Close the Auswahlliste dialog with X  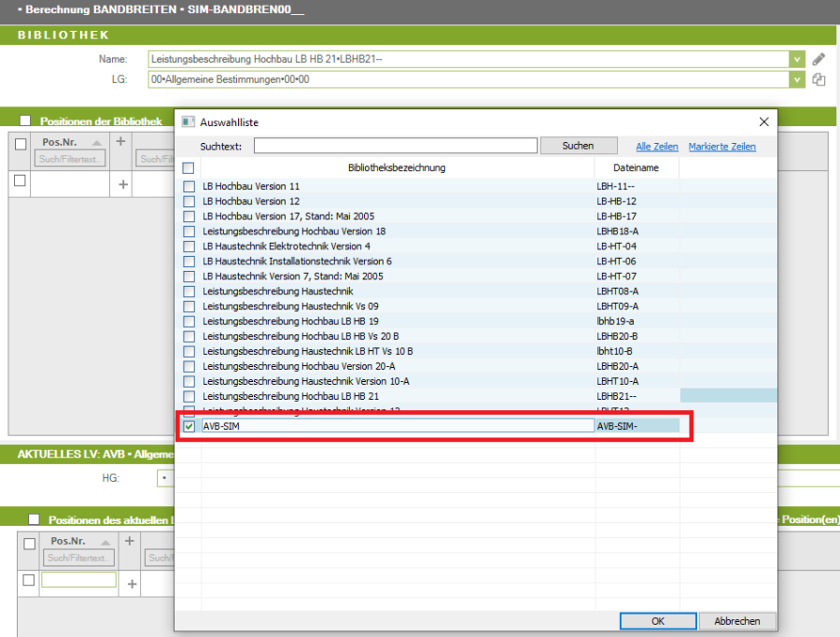click(763, 121)
